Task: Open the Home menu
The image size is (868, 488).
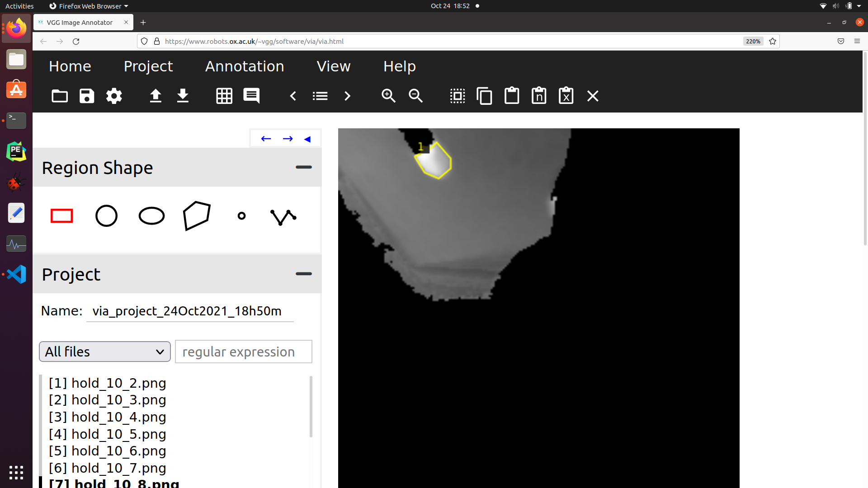Action: pyautogui.click(x=70, y=66)
